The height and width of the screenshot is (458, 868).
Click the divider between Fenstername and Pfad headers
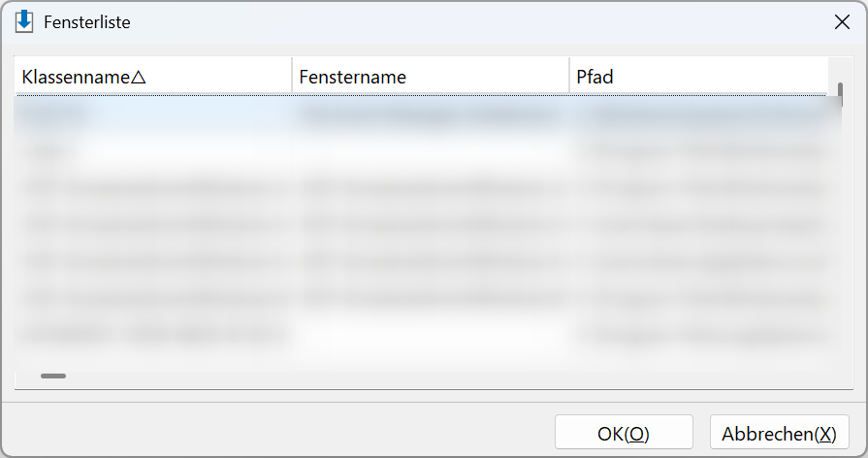click(x=569, y=76)
